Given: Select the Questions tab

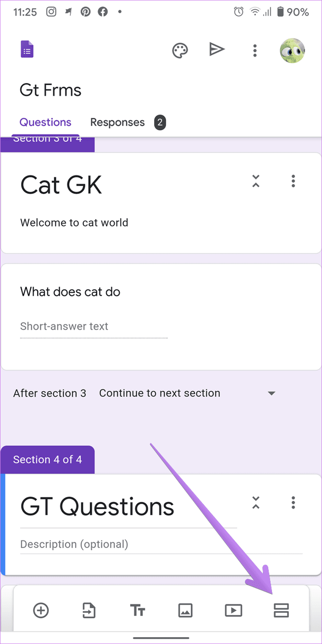Looking at the screenshot, I should [46, 122].
